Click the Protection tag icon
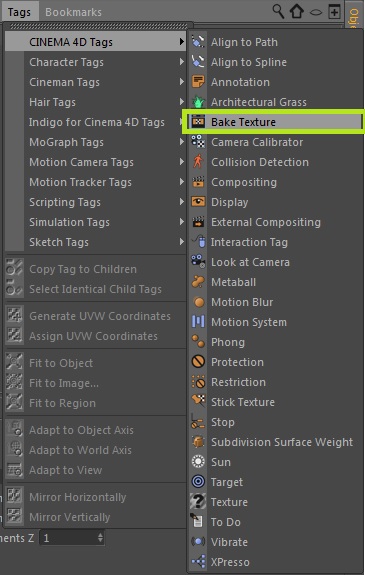The height and width of the screenshot is (575, 365). pyautogui.click(x=198, y=362)
